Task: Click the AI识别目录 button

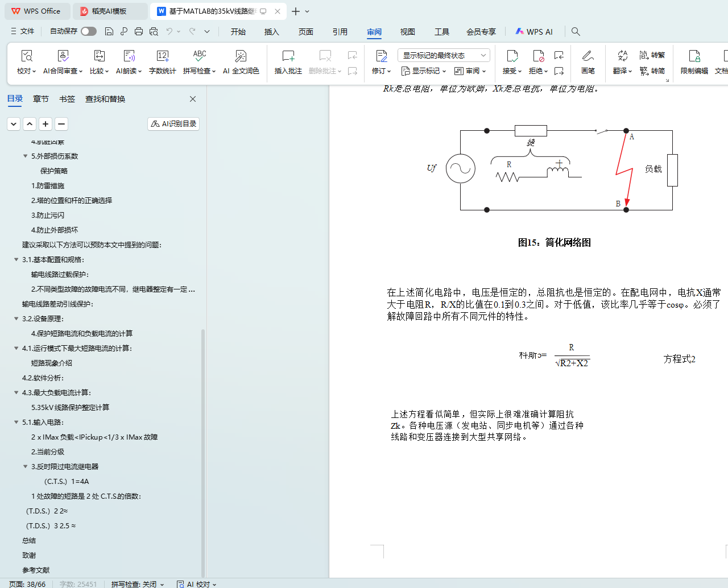Action: point(173,123)
